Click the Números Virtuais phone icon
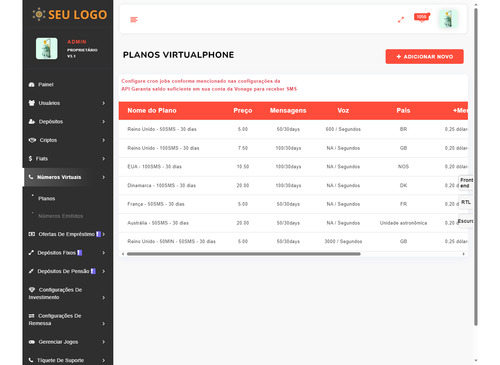The width and height of the screenshot is (500, 365). (x=31, y=177)
